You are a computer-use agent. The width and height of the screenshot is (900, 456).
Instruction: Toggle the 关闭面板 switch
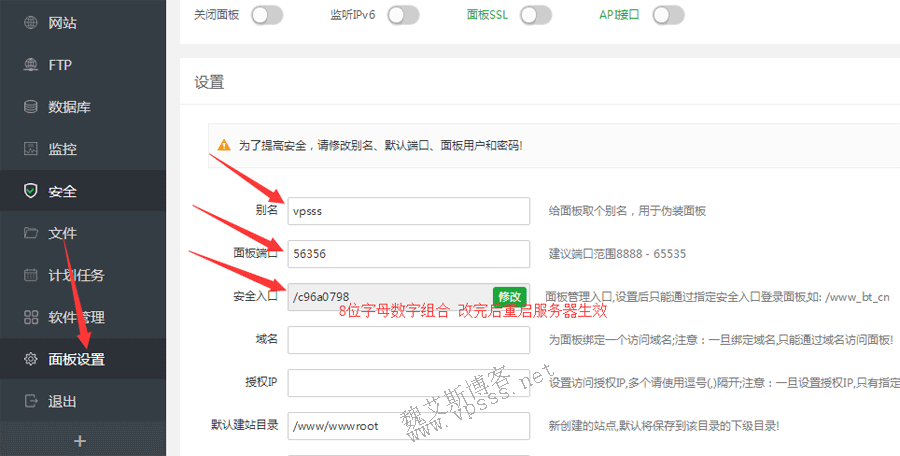(267, 15)
